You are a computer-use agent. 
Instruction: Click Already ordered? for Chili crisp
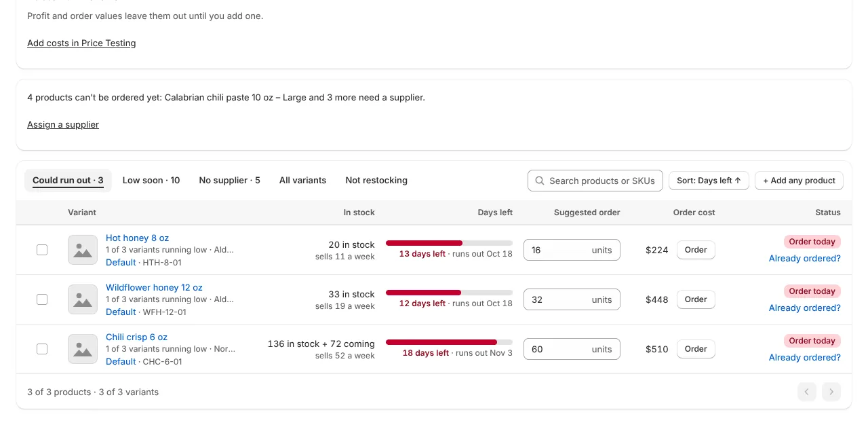805,358
